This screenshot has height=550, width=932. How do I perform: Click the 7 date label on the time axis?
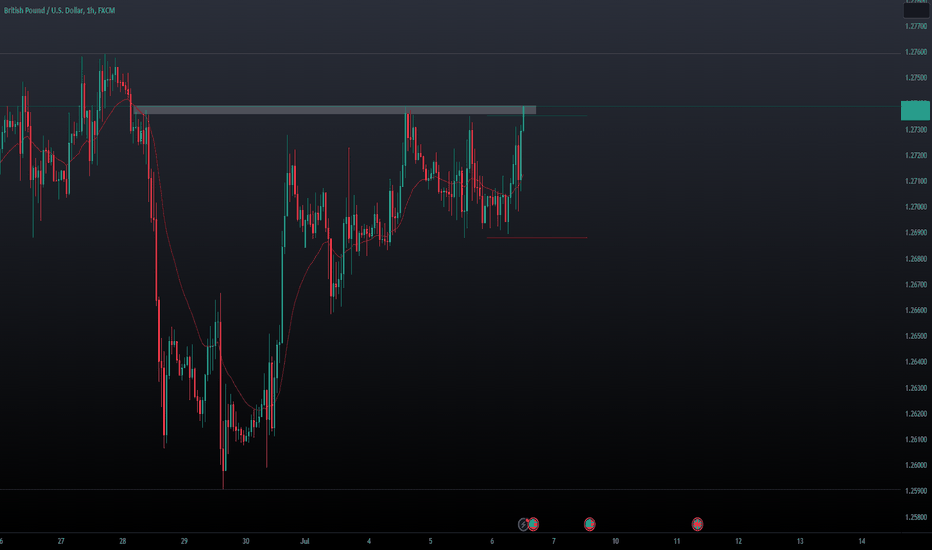553,541
